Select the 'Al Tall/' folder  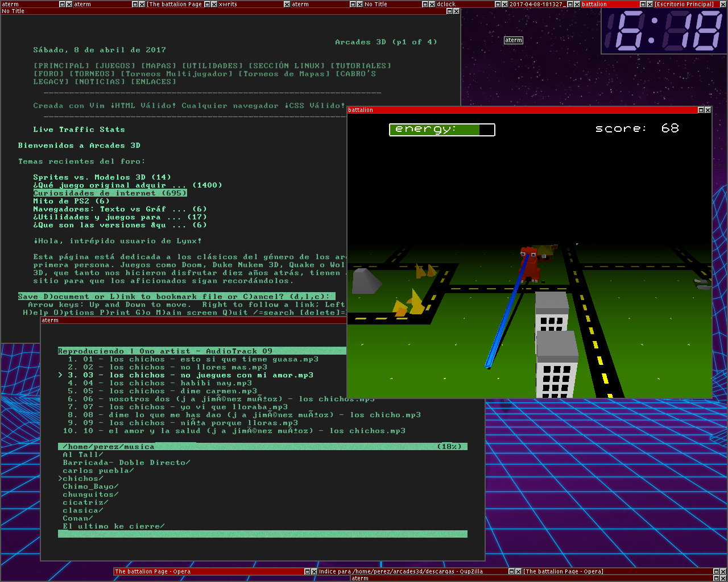pos(83,455)
